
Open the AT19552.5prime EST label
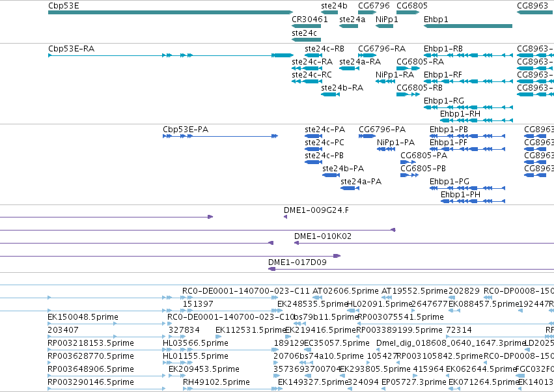(415, 291)
